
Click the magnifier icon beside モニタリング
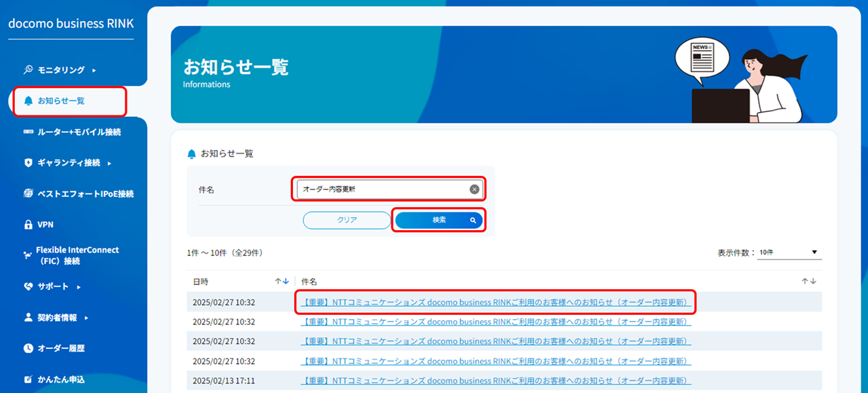coord(28,70)
